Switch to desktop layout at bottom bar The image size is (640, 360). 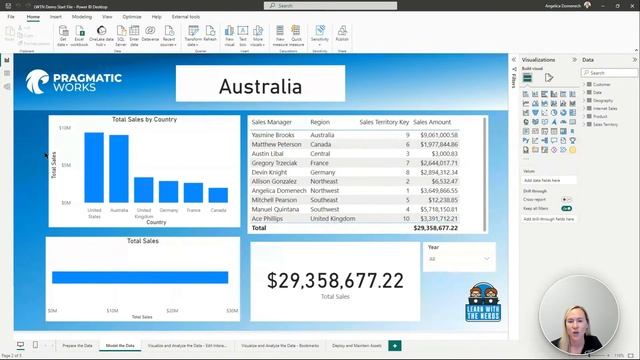[20, 345]
